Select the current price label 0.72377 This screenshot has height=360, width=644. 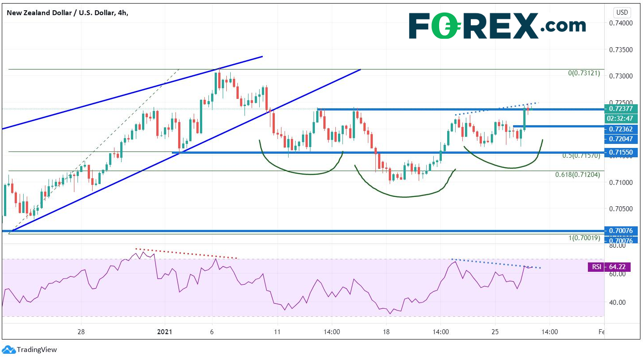pyautogui.click(x=622, y=109)
